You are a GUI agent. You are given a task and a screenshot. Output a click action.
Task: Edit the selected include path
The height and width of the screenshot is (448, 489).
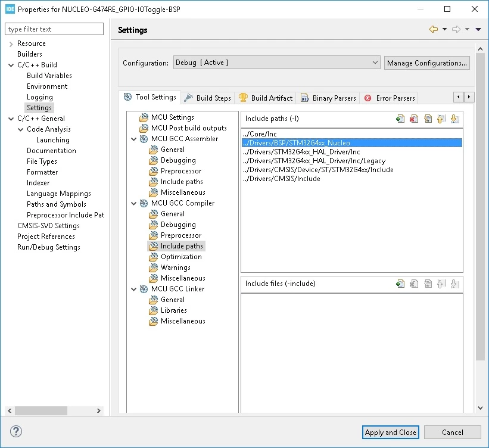click(x=428, y=119)
